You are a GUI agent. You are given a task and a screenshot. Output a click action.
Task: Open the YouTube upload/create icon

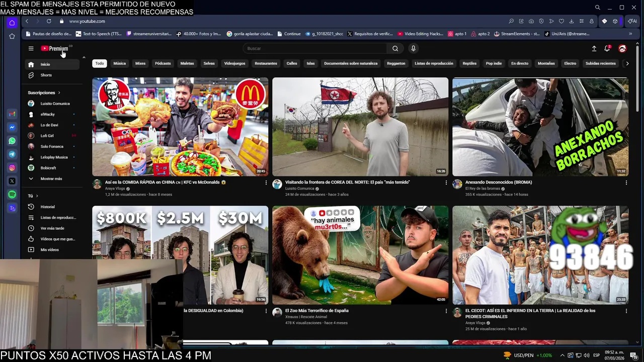click(594, 48)
